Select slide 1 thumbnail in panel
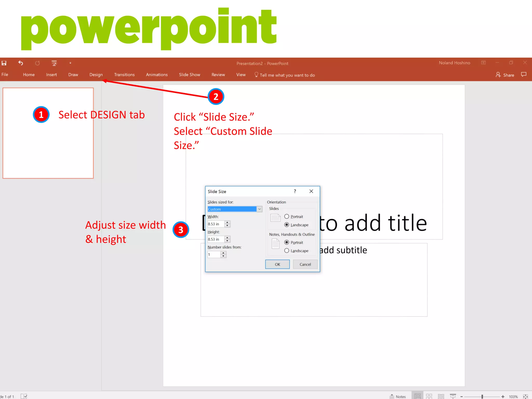The image size is (532, 399). (x=48, y=133)
